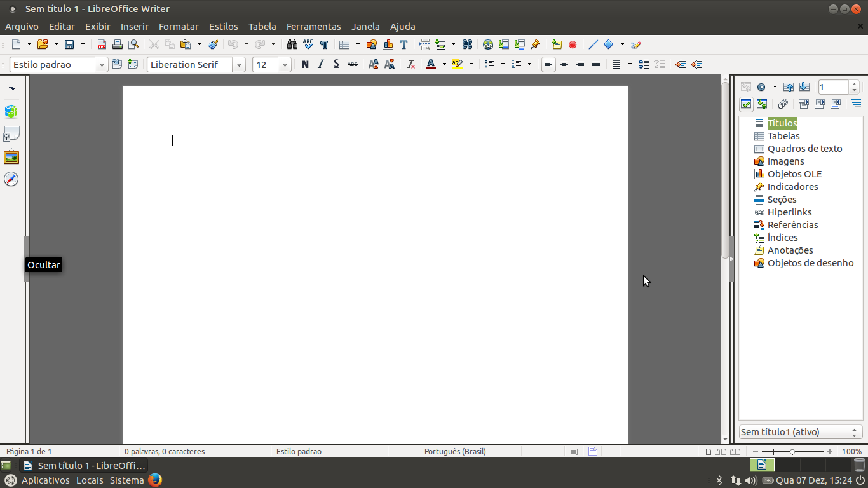Toggle formatting marks display
The image size is (868, 488).
(324, 44)
